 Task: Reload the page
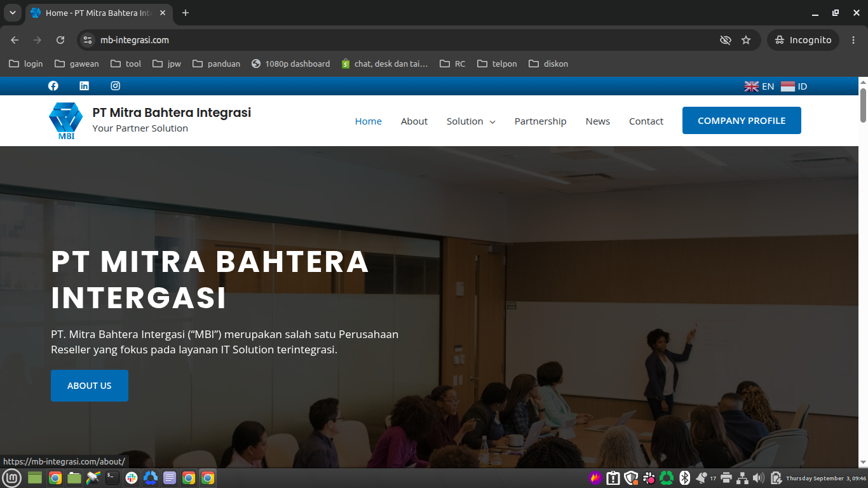click(60, 40)
